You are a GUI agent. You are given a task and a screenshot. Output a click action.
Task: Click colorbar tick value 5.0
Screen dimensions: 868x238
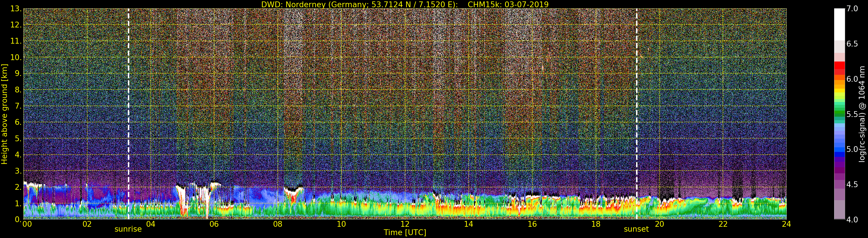point(852,149)
